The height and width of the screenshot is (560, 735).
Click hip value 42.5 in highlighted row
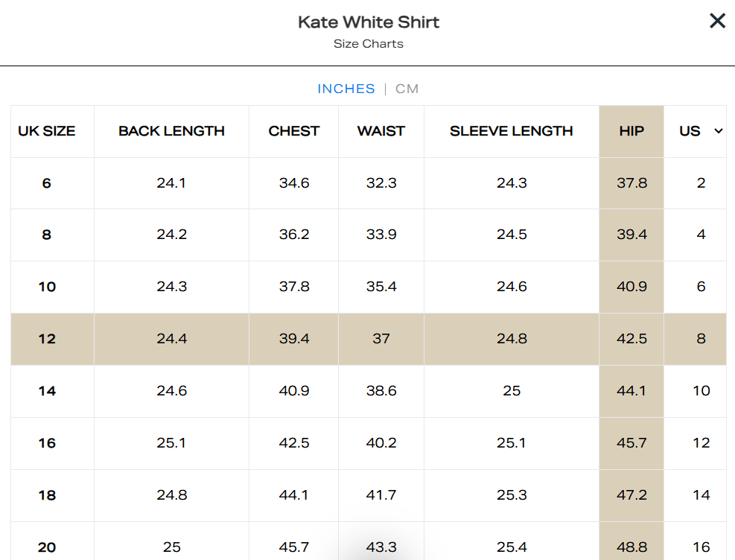631,339
